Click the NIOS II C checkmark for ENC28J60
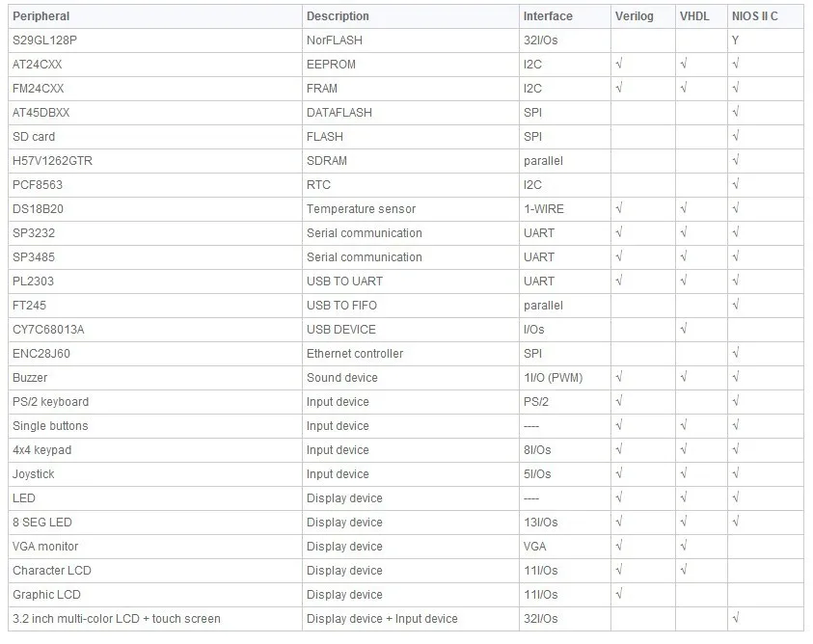The height and width of the screenshot is (644, 813). point(736,353)
